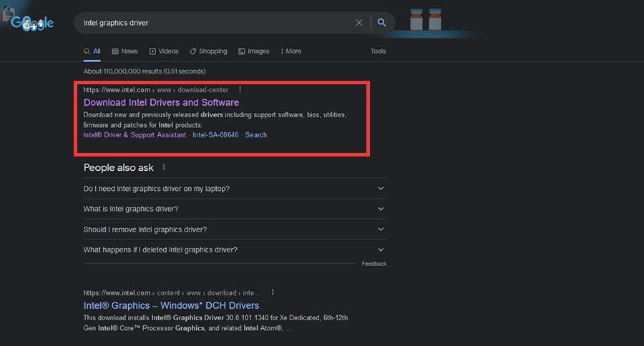Open the Intel-SA-00646 sitelink
Screen dimensions: 644x346
point(215,135)
